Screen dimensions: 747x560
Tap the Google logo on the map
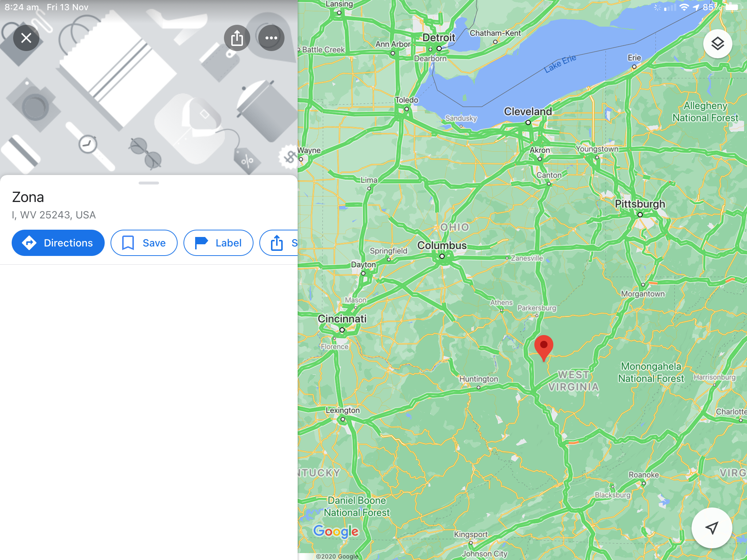[x=336, y=531]
